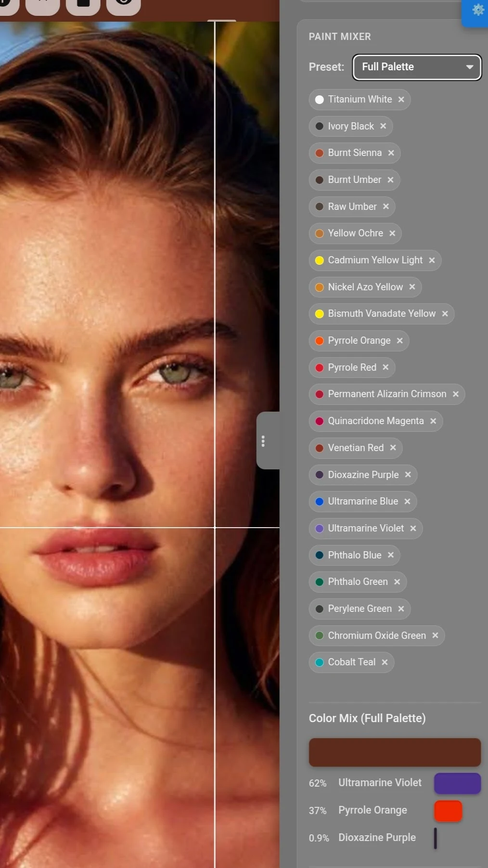Remove Titanium White with its × icon
This screenshot has width=488, height=868.
401,99
